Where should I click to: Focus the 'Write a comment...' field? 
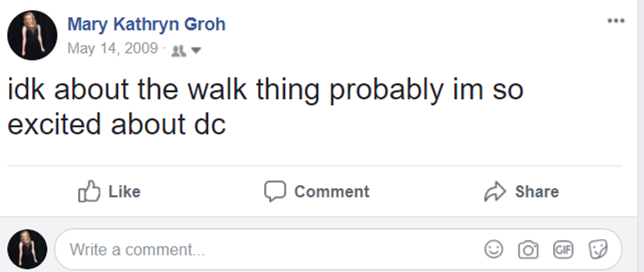pos(263,250)
